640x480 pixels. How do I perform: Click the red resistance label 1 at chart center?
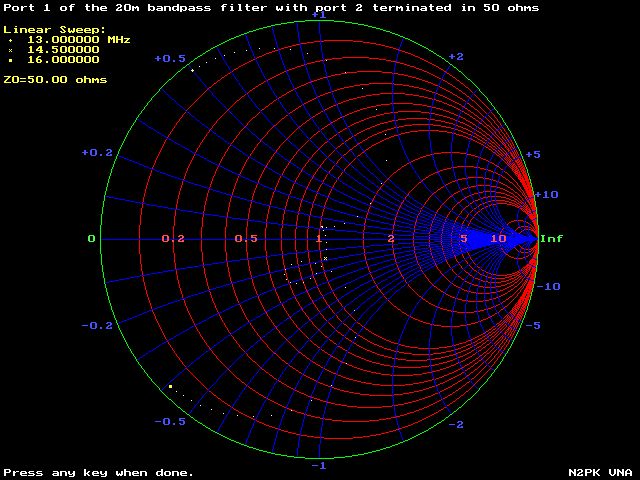tap(319, 239)
